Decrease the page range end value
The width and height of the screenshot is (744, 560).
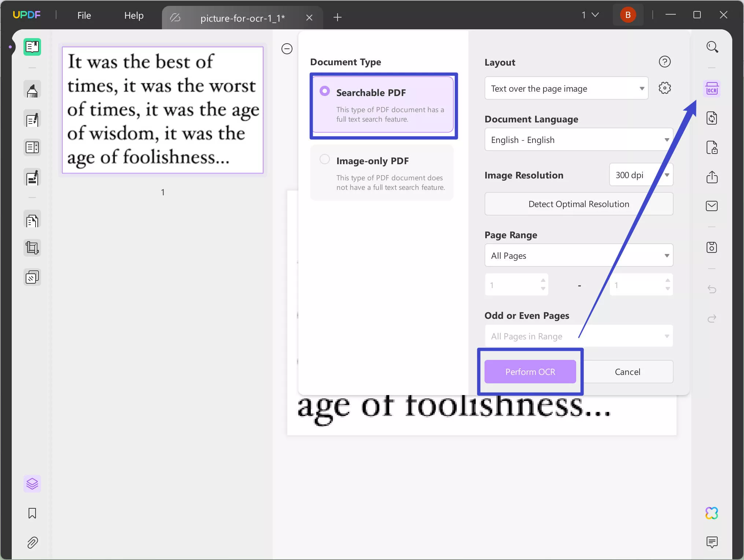click(667, 289)
